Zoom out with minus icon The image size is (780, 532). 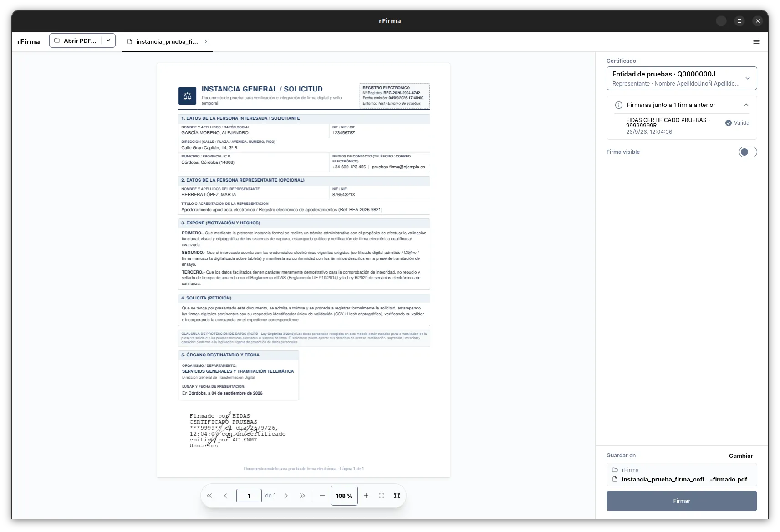point(322,496)
